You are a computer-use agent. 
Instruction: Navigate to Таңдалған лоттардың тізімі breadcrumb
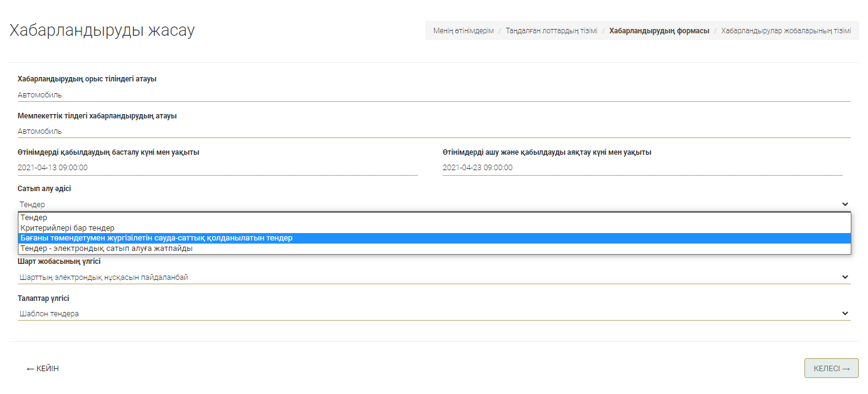pyautogui.click(x=551, y=31)
